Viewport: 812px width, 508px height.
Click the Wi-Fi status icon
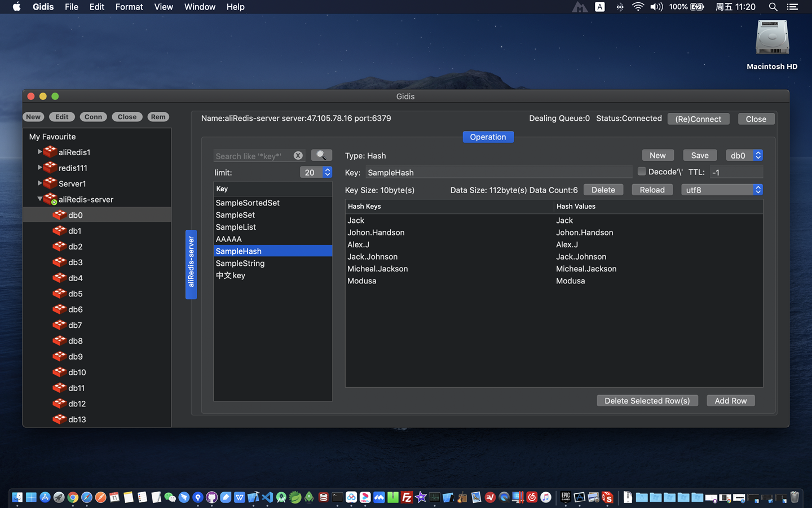pos(638,7)
